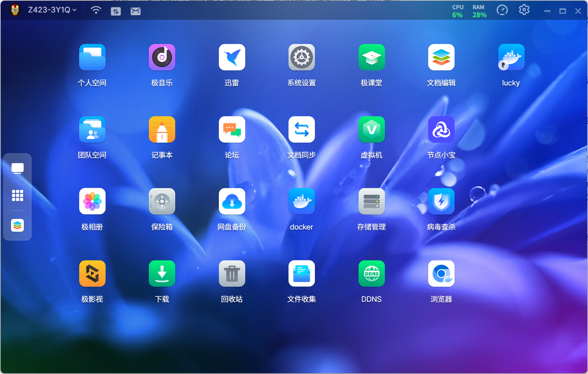Image resolution: width=588 pixels, height=374 pixels.
Task: Open the 记事本 notepad app
Action: (162, 129)
